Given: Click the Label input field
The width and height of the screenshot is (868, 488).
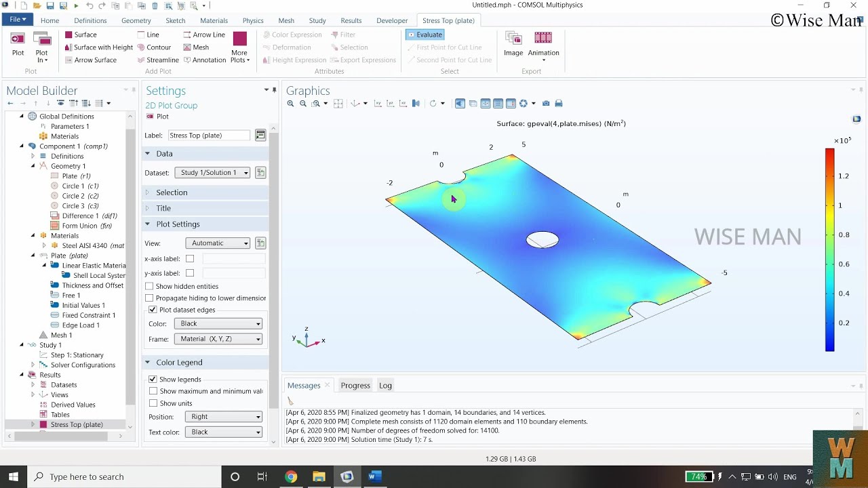Looking at the screenshot, I should [209, 136].
